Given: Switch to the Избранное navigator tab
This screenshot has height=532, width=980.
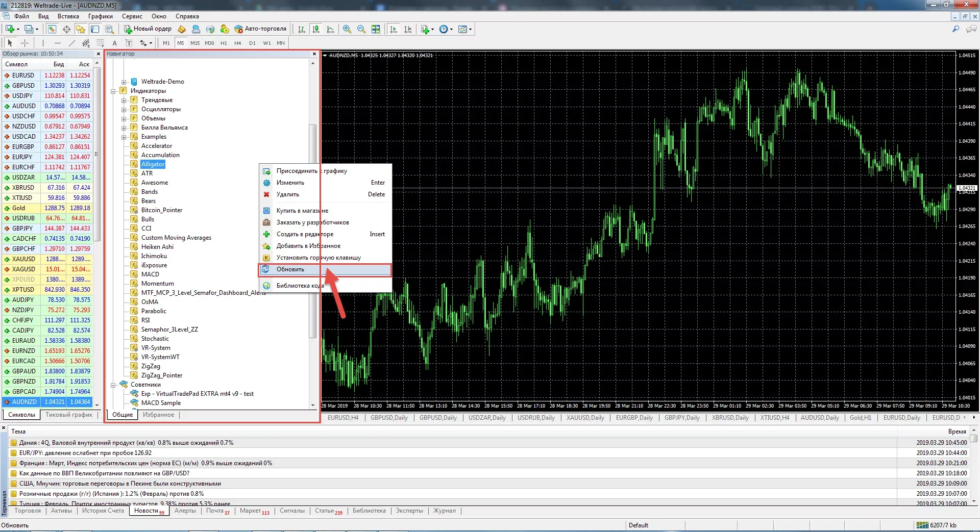Looking at the screenshot, I should [x=158, y=415].
